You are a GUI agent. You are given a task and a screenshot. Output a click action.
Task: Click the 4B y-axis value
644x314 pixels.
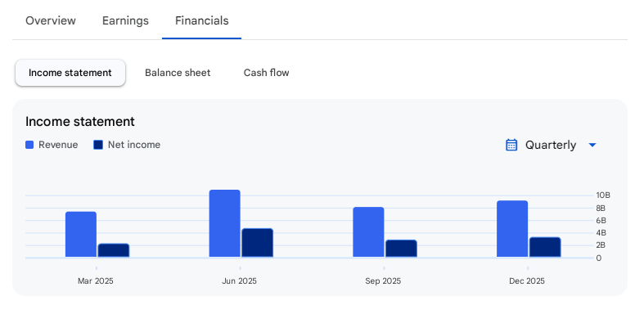(x=601, y=233)
